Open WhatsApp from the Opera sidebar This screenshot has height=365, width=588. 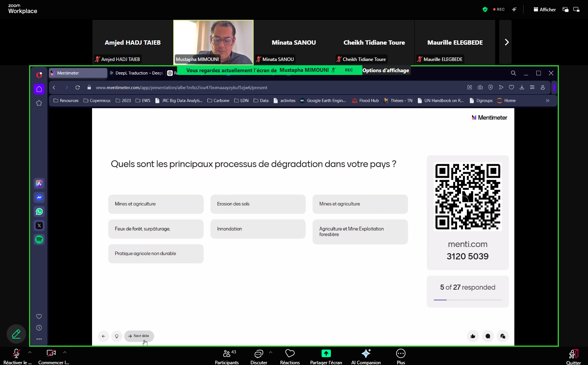tap(39, 211)
